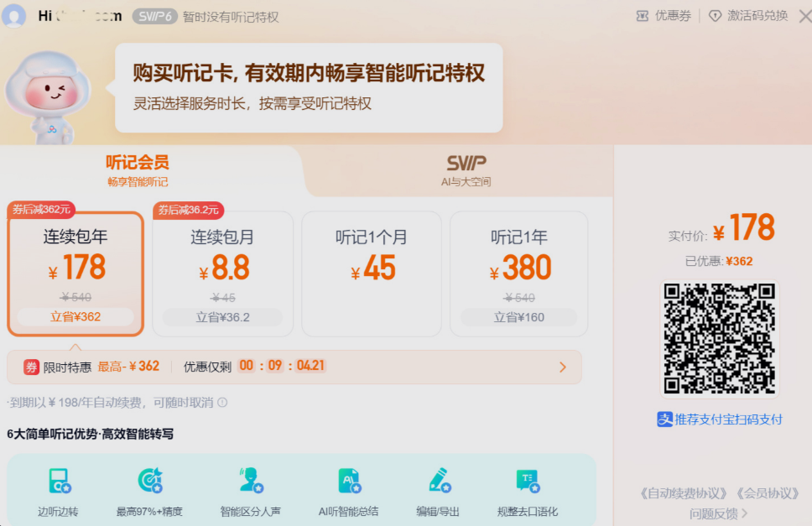Click the 已优惠: ¥362 text

(x=719, y=262)
